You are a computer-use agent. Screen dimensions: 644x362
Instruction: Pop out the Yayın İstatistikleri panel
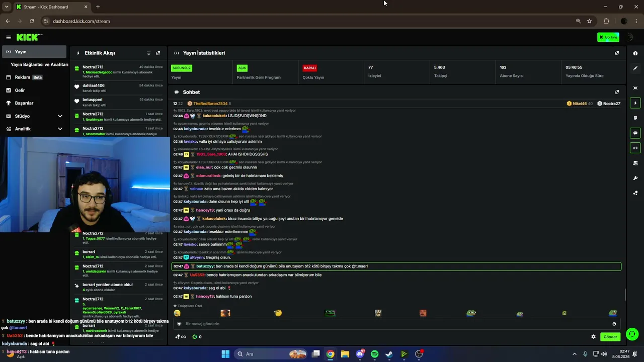pyautogui.click(x=617, y=53)
